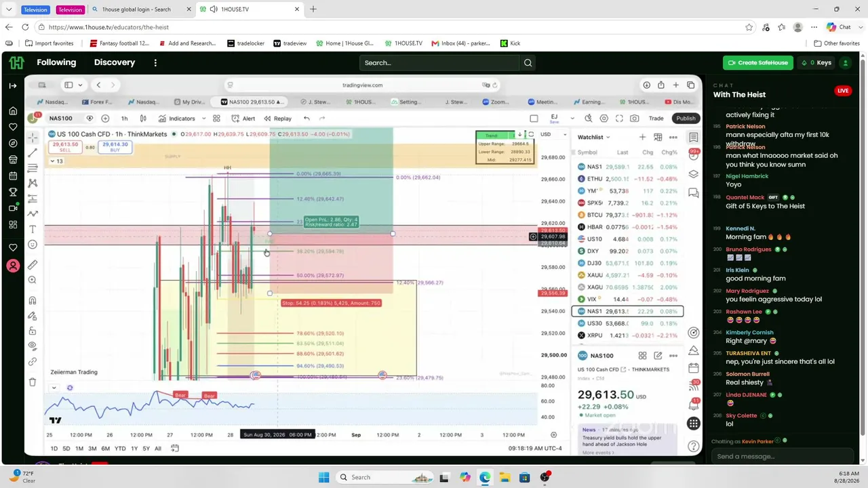Collapse indicator legend showing 13
The height and width of the screenshot is (488, 868).
click(57, 161)
